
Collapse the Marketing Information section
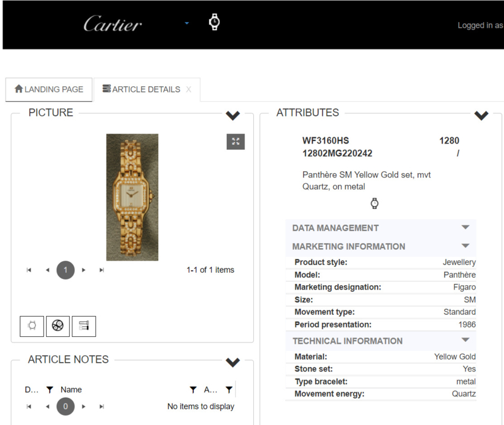[x=465, y=246]
